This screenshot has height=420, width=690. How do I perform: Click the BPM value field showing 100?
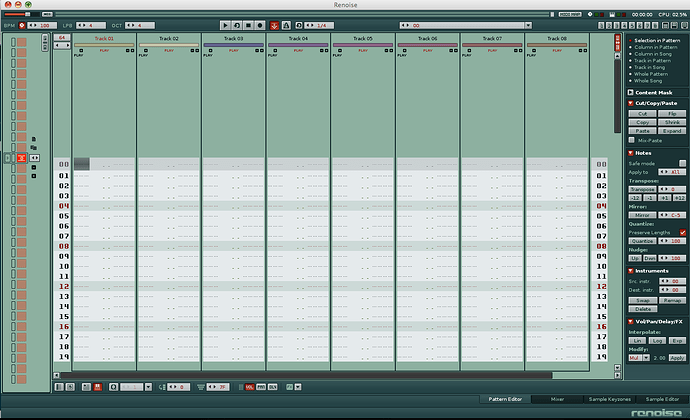coord(42,26)
